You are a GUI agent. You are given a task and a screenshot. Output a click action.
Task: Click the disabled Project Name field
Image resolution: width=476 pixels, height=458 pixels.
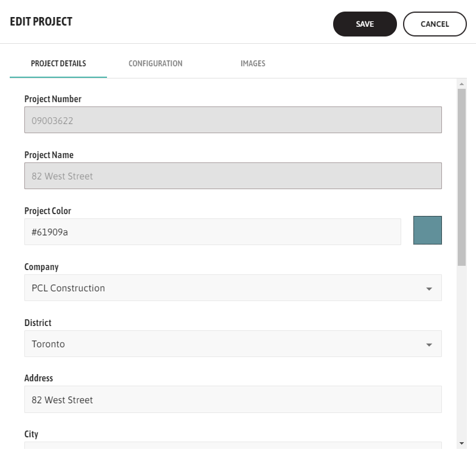233,176
